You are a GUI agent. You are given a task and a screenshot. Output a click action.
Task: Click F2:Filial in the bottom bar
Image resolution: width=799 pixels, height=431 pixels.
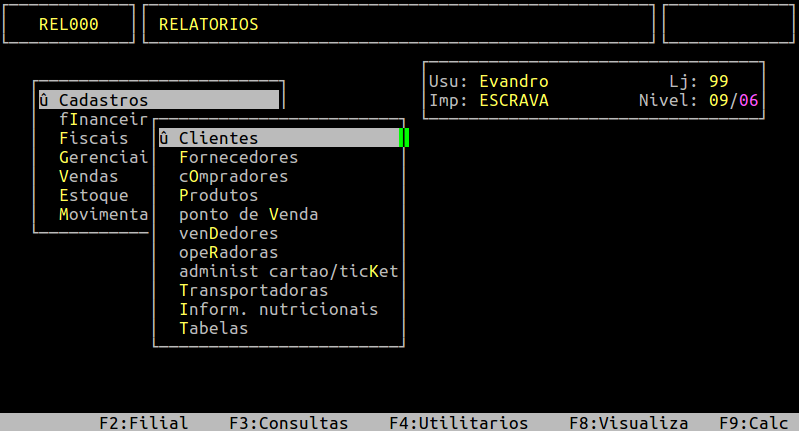click(x=144, y=423)
